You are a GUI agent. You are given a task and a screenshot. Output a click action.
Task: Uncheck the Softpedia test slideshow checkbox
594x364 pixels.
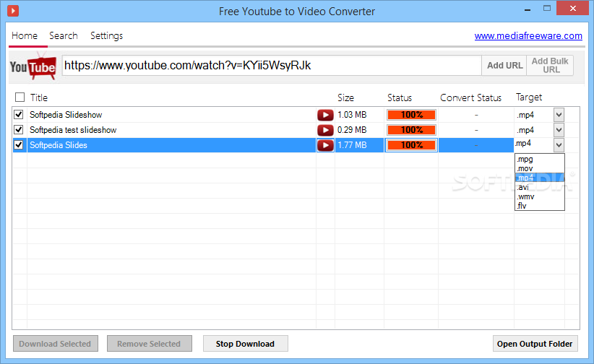[19, 129]
